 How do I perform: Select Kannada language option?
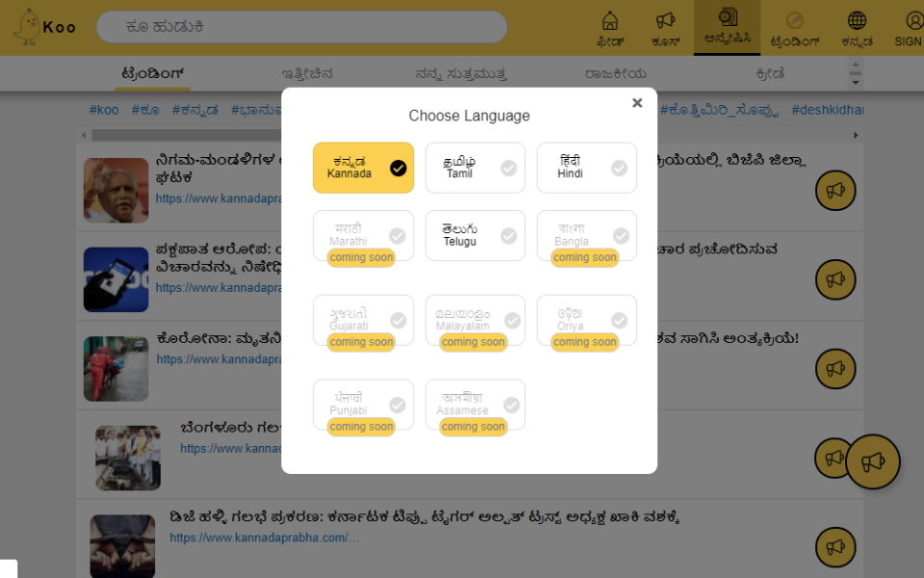363,168
